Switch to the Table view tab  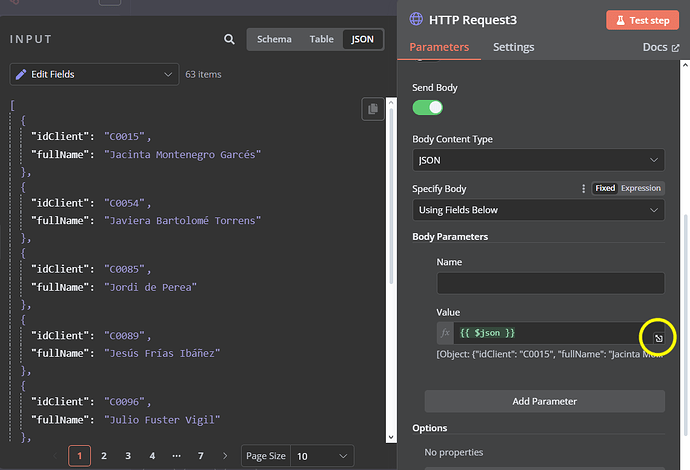point(321,39)
